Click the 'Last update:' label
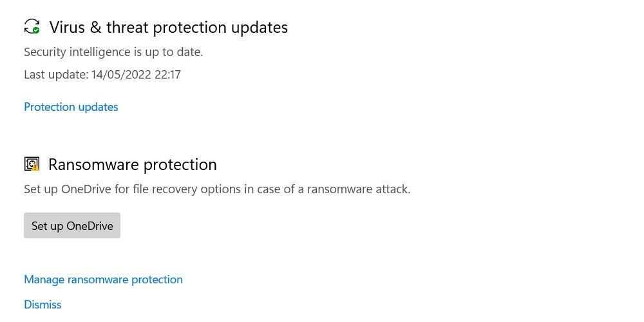644x322 pixels. (55, 75)
